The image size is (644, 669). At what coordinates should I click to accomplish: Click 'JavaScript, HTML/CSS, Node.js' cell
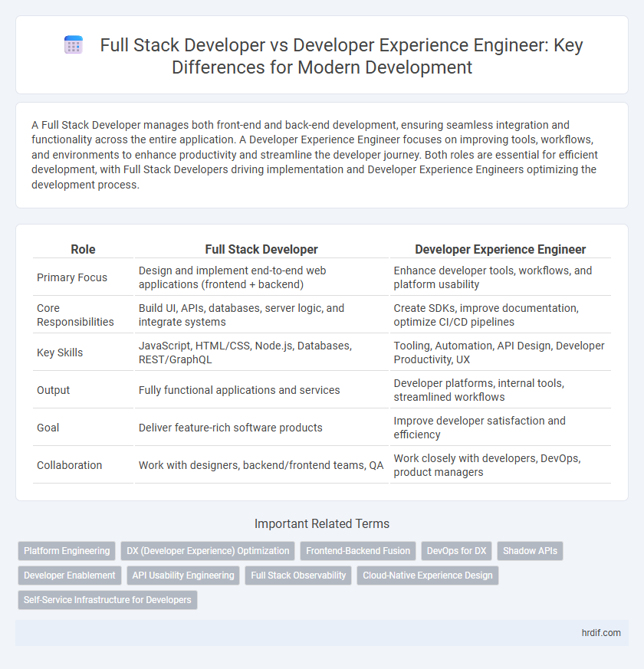tap(261, 353)
